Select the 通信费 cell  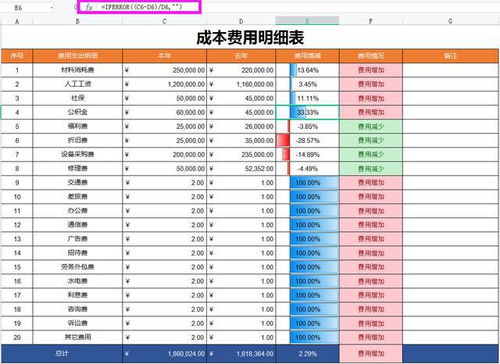(78, 225)
